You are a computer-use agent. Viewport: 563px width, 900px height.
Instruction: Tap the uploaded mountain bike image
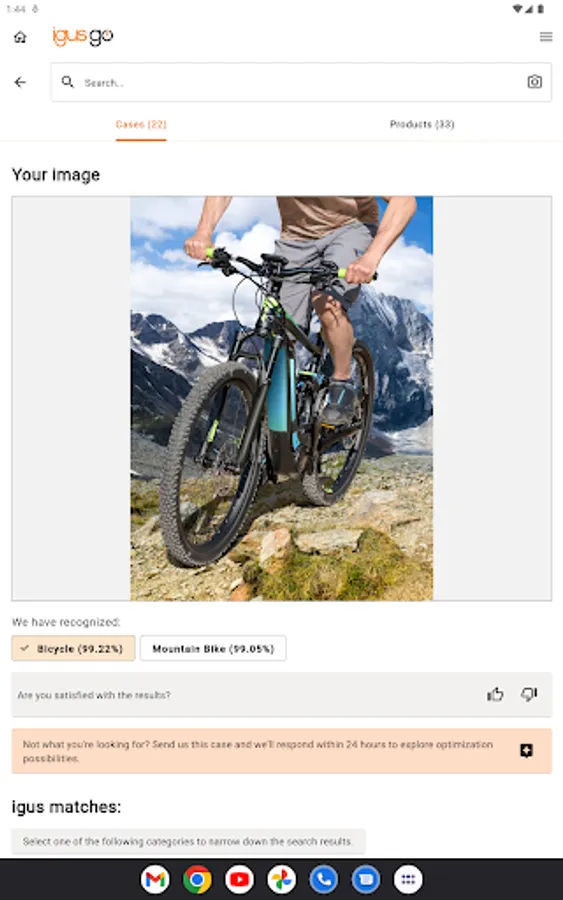[282, 398]
